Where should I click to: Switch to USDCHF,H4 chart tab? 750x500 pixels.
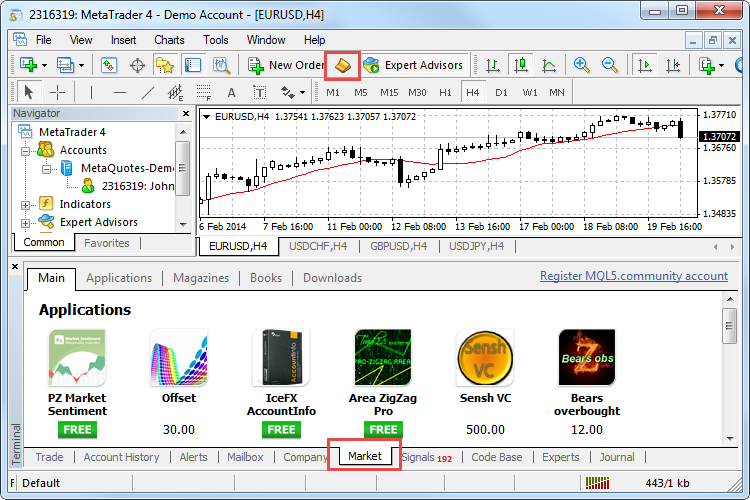pos(318,246)
